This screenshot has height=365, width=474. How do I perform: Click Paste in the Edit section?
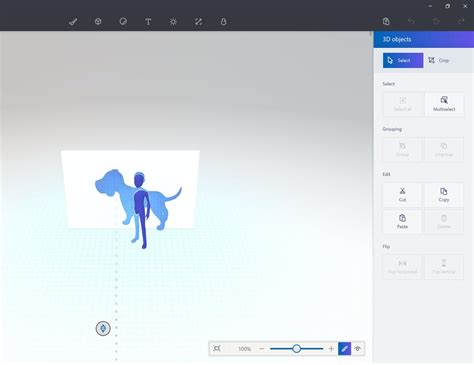[402, 222]
